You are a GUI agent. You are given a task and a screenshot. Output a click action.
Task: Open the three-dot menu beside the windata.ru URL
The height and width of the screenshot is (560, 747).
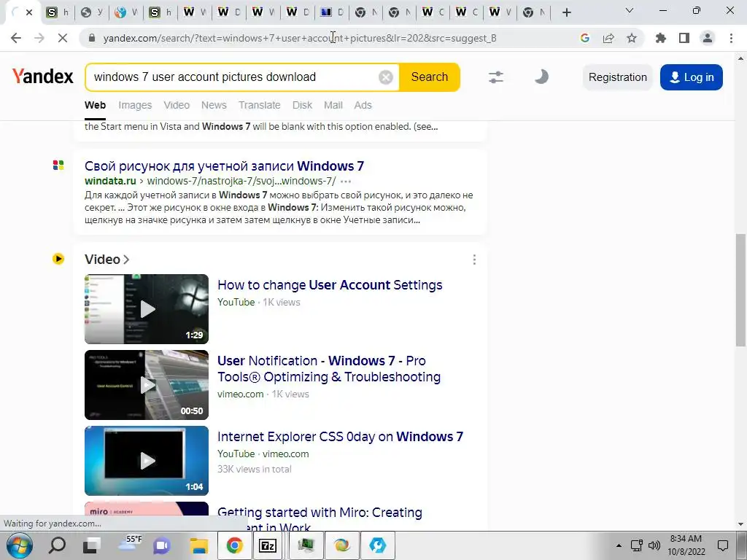coord(346,182)
